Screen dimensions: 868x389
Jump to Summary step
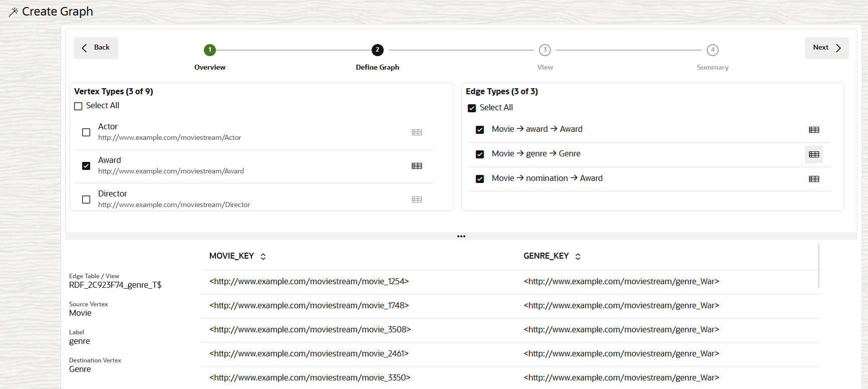coord(713,50)
